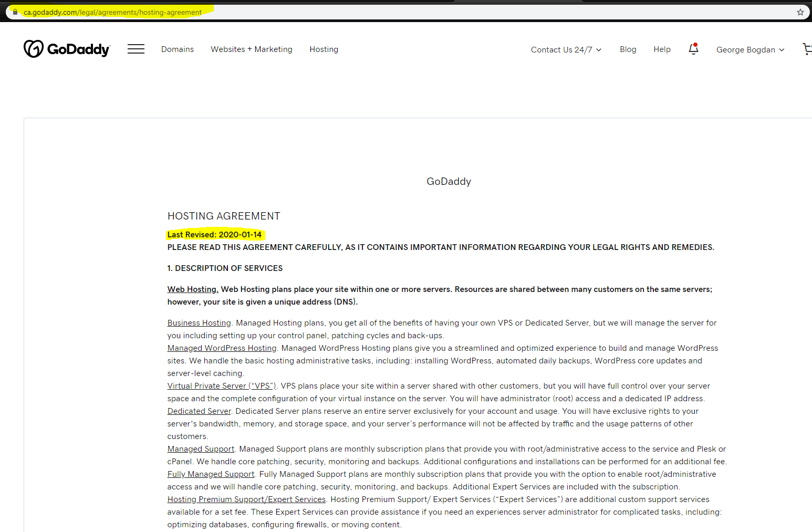Open the notifications bell
Viewport: 812px width, 532px height.
pos(692,49)
